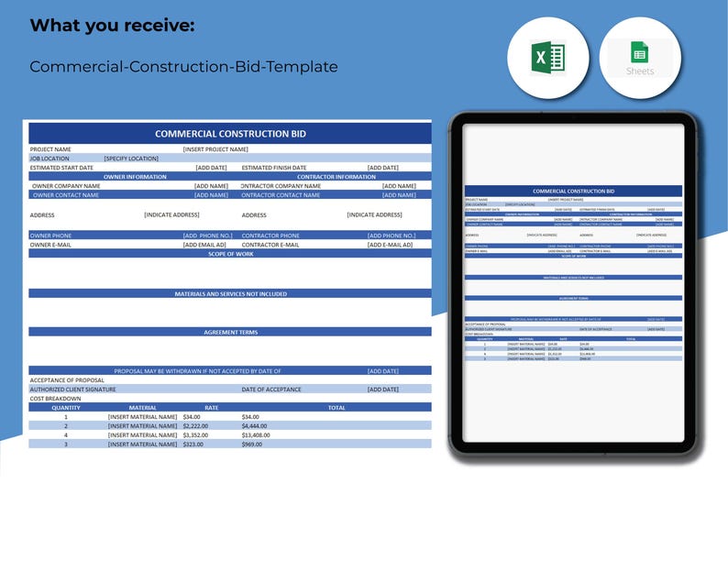Click the Quantity column header
The image size is (728, 582).
tap(66, 408)
